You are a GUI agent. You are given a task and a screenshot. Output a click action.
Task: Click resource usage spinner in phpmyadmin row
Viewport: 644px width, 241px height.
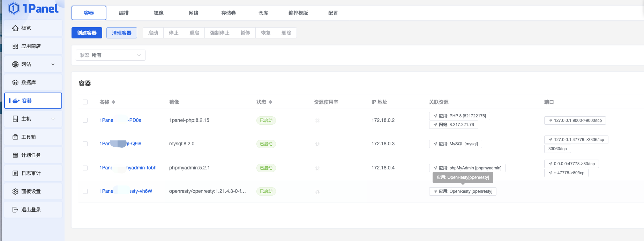click(317, 168)
